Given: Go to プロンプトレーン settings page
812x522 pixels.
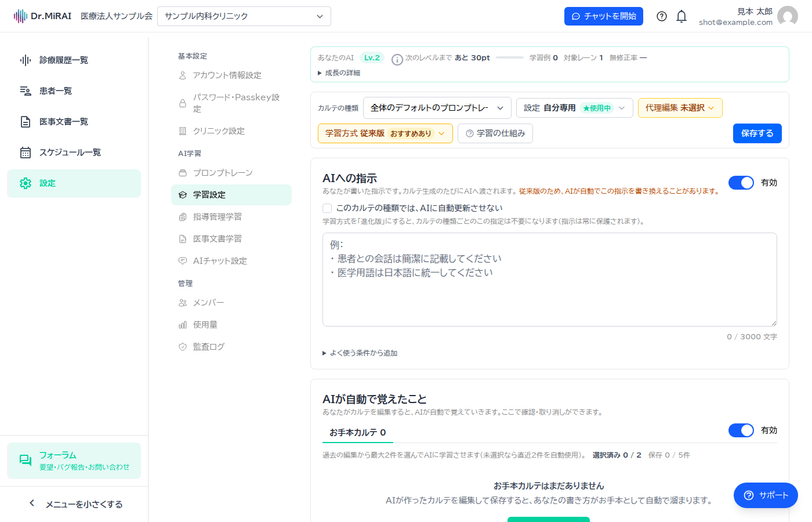Looking at the screenshot, I should point(231,173).
